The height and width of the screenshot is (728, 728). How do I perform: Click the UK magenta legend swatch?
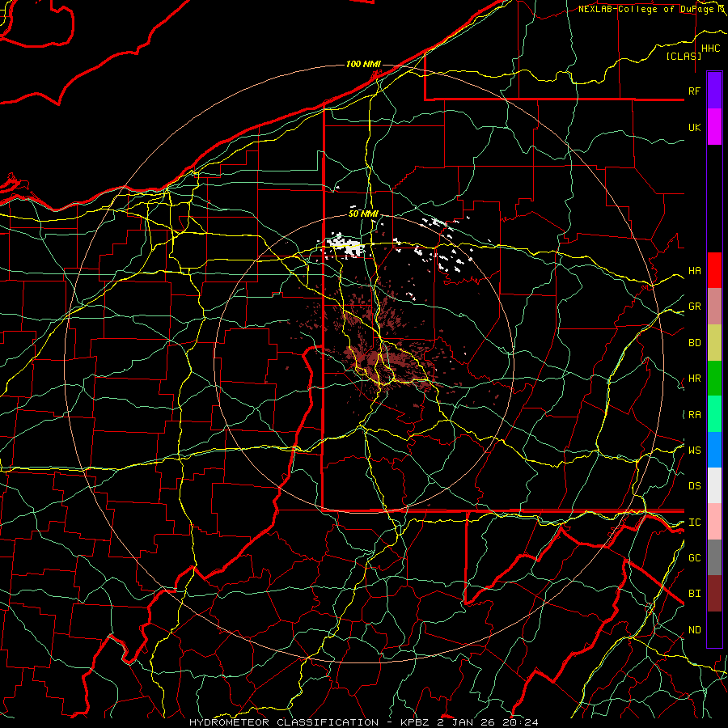714,127
